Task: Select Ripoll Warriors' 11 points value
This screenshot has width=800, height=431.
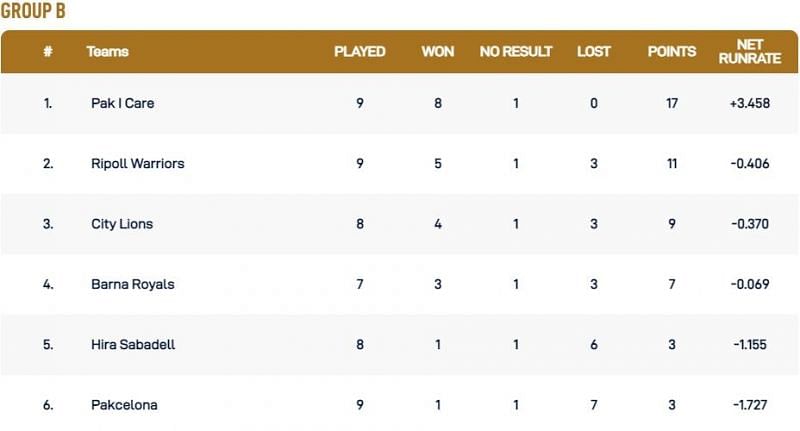Action: (x=672, y=163)
